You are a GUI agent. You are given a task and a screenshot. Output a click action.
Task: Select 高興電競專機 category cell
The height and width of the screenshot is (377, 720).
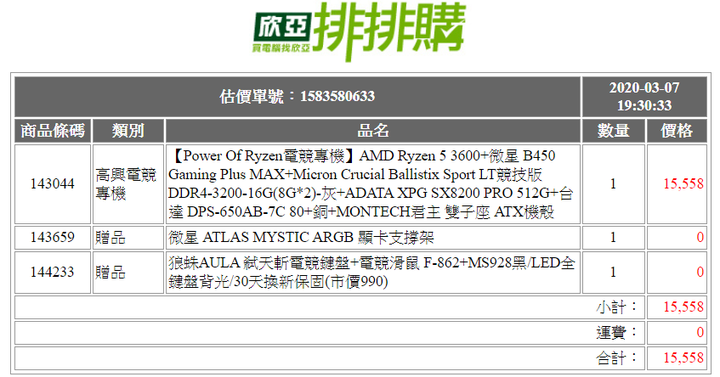point(128,184)
